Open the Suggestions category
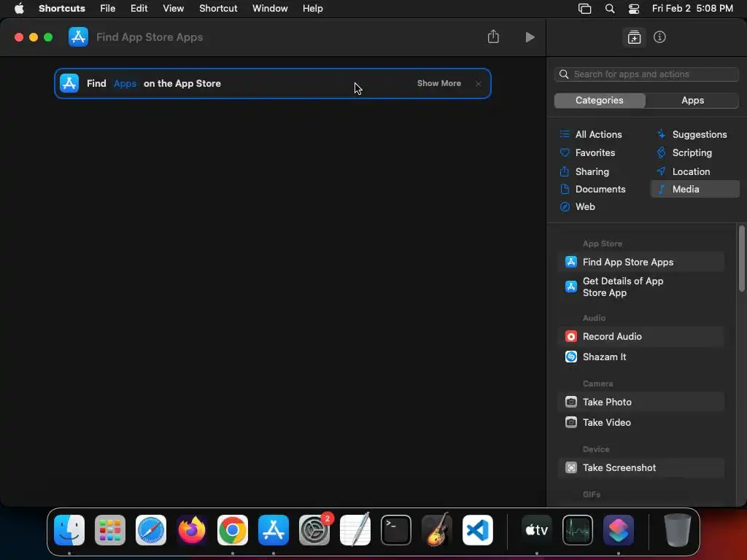Viewport: 747px width, 560px height. pyautogui.click(x=692, y=134)
